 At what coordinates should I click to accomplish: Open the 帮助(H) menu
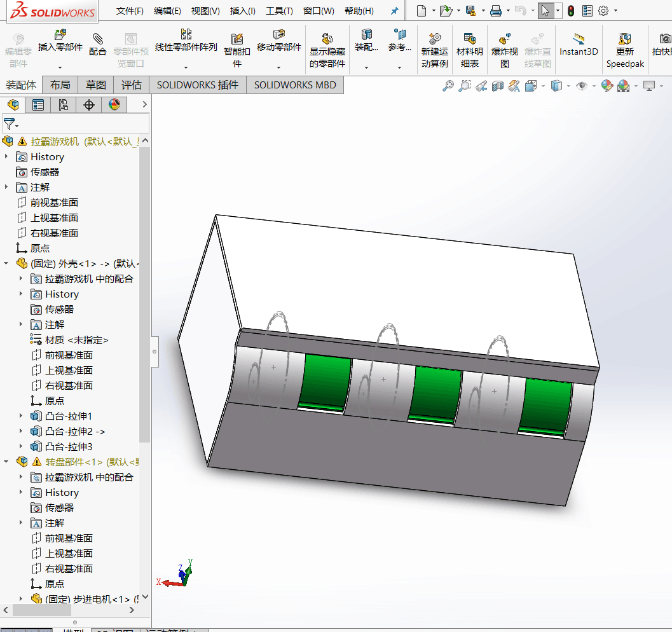(x=359, y=11)
